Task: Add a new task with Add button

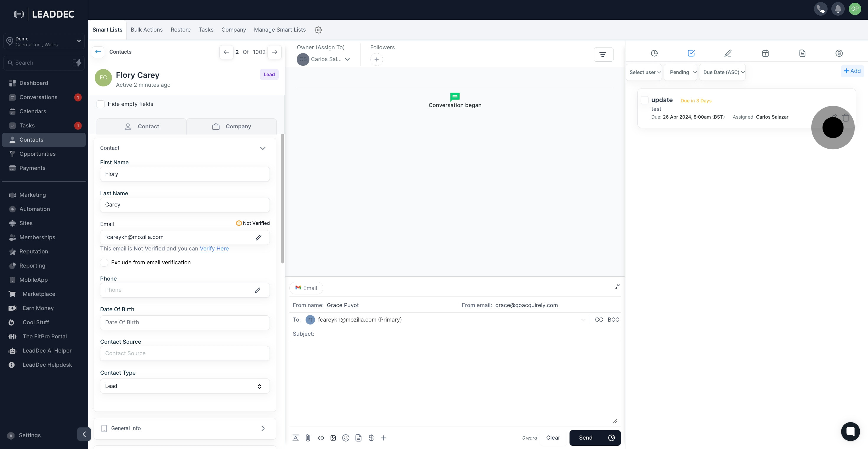Action: click(852, 71)
